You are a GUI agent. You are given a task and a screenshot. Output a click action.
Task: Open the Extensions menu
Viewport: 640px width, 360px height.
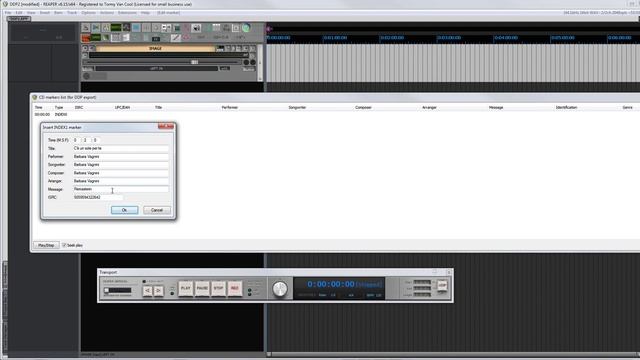[127, 13]
